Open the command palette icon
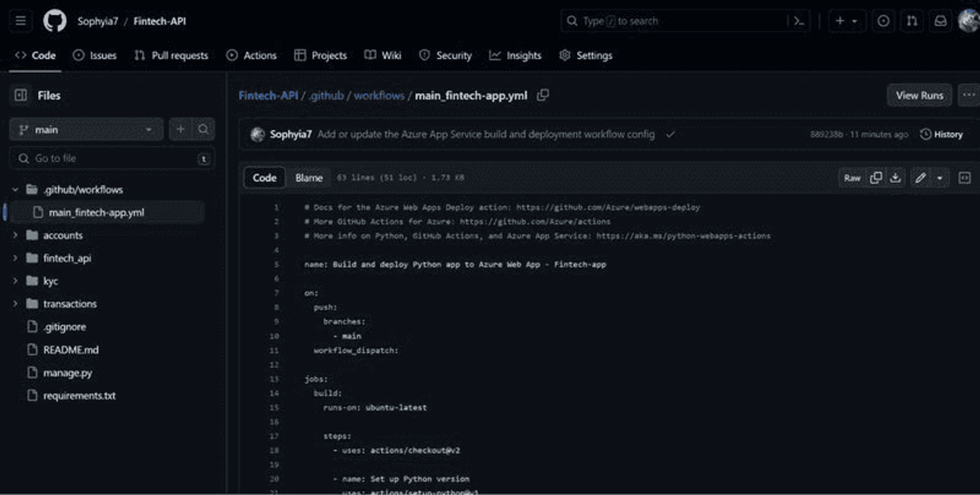980x495 pixels. tap(799, 21)
